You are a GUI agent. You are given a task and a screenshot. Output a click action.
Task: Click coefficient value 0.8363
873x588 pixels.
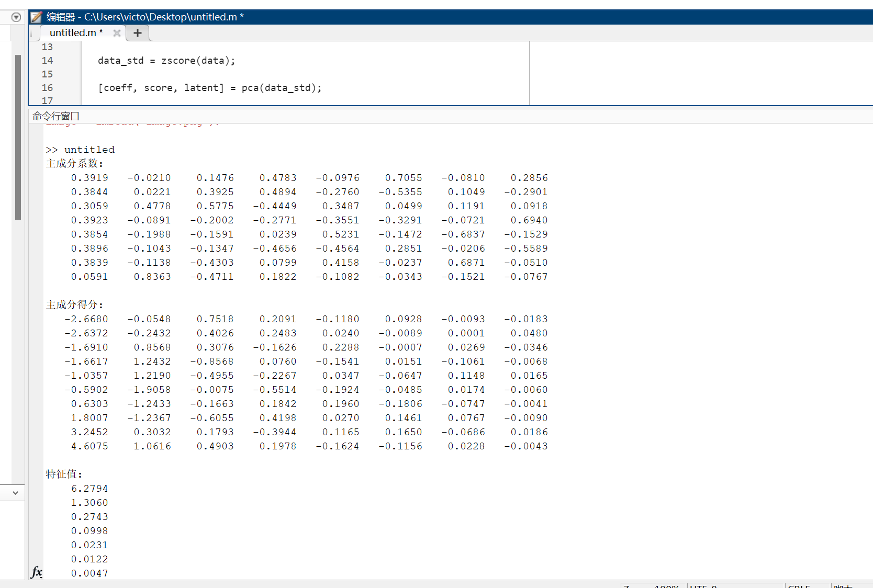coord(152,277)
